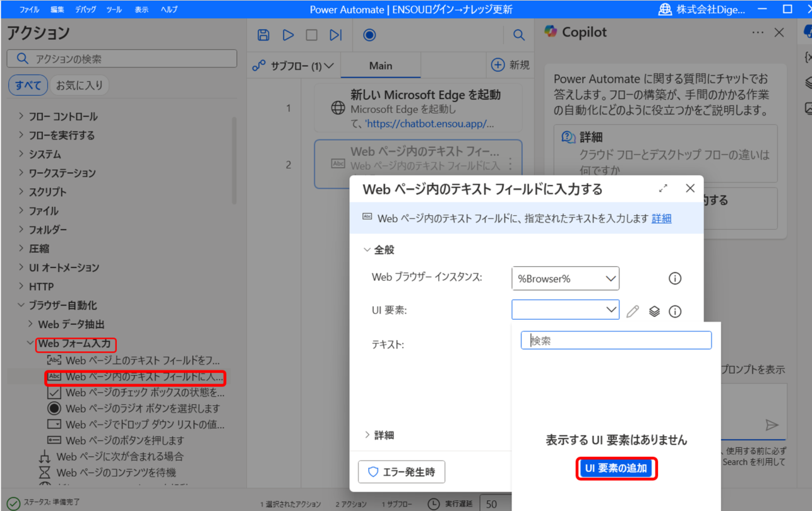Close the Web ページ内のテキスト フィールドに入力する dialog
The image size is (812, 511).
tap(690, 189)
